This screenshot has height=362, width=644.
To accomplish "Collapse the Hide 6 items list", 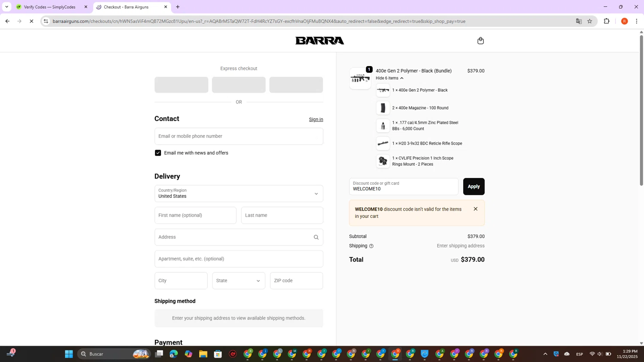I will point(389,78).
